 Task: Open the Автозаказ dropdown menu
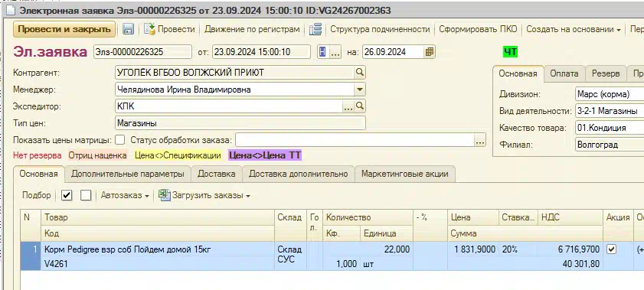coord(125,196)
